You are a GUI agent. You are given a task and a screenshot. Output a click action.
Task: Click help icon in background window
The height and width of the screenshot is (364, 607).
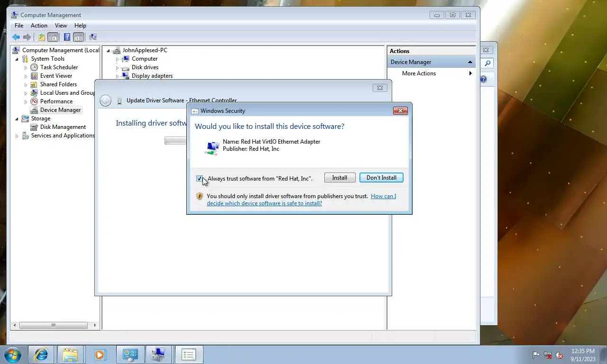click(x=483, y=79)
